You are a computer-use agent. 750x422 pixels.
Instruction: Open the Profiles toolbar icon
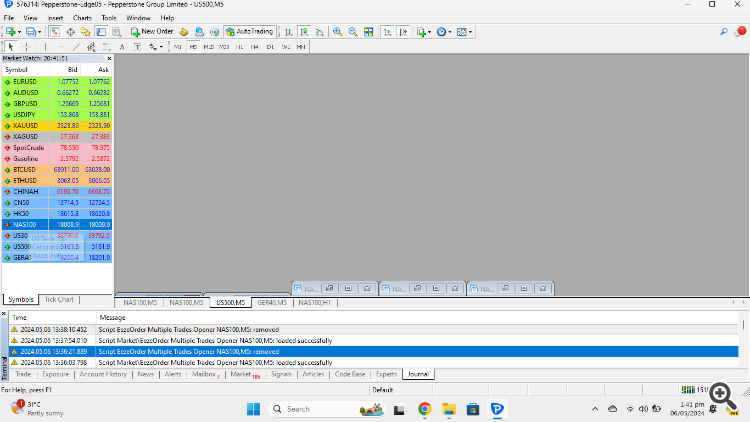click(x=31, y=32)
